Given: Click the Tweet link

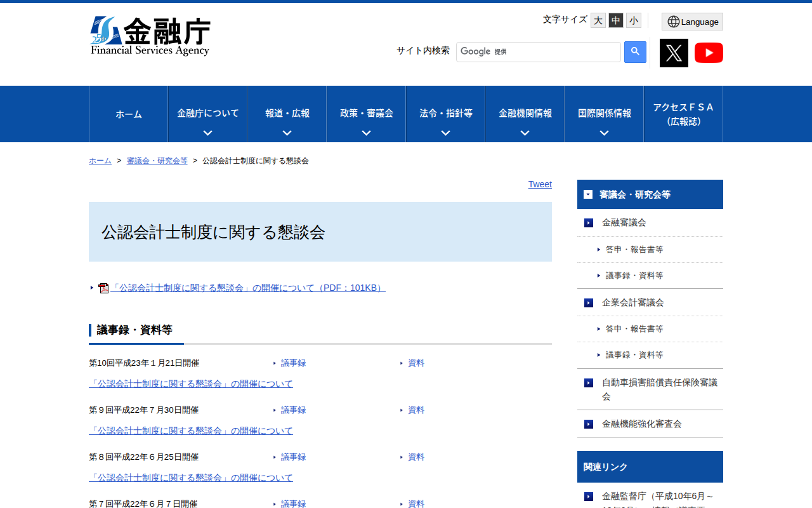Looking at the screenshot, I should point(540,184).
